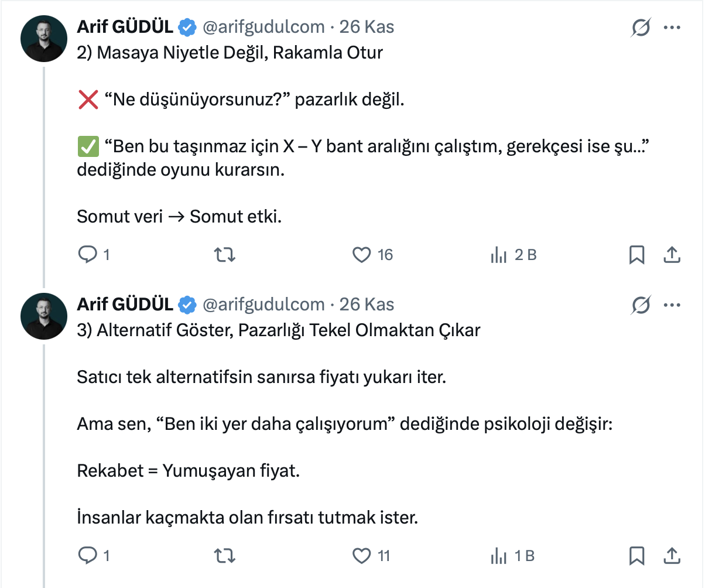Open more options menu on second tweet
705x588 pixels.
coord(672,305)
